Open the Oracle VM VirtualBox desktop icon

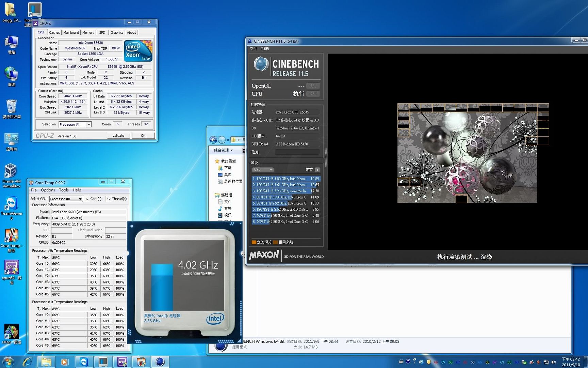coord(11,175)
